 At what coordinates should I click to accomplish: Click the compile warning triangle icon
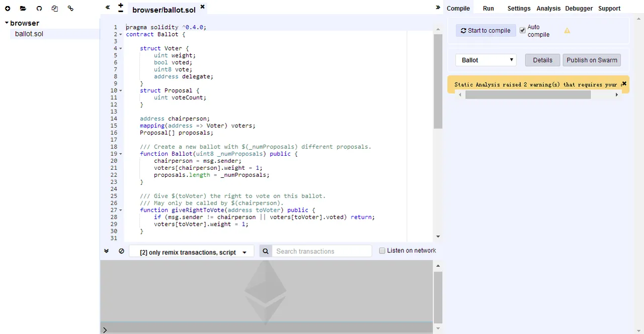point(567,31)
